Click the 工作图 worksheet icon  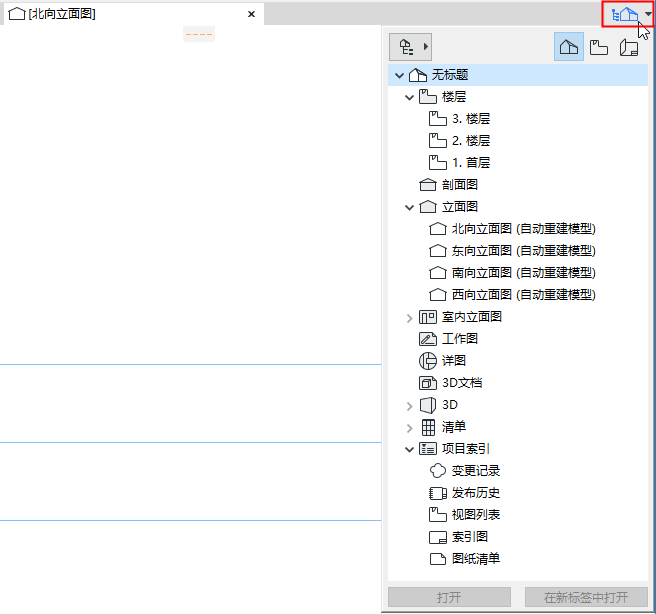(x=428, y=339)
